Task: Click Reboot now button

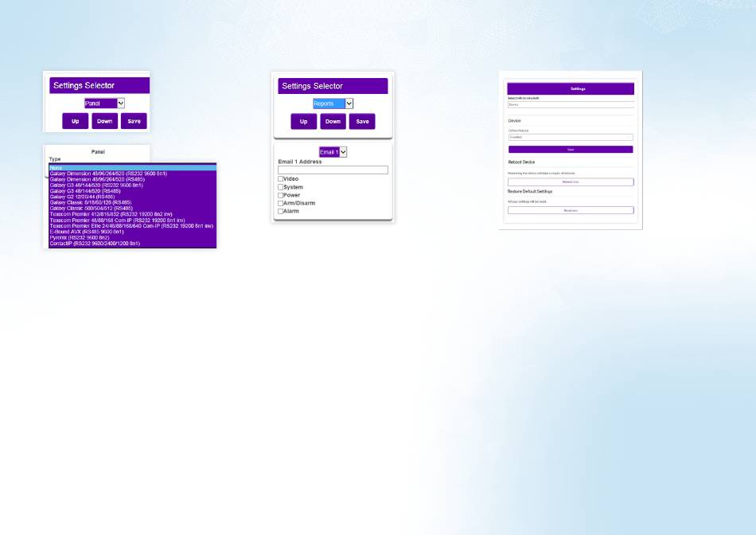Action: (x=571, y=182)
